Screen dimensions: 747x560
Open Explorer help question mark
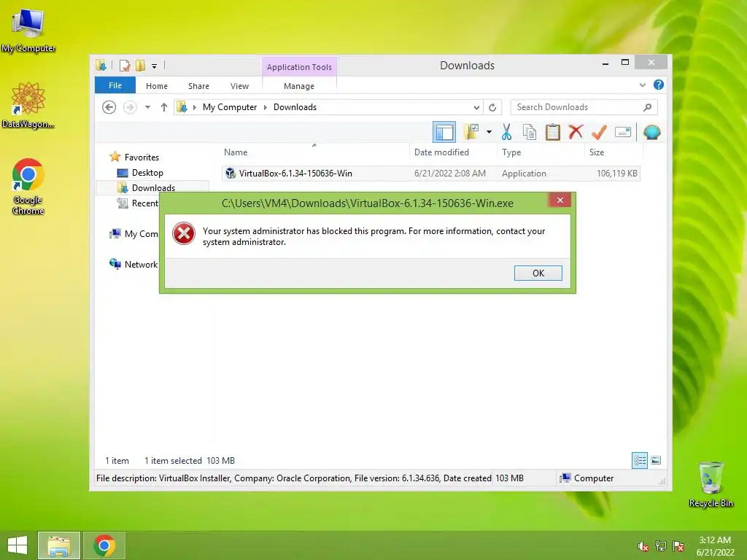pos(659,85)
